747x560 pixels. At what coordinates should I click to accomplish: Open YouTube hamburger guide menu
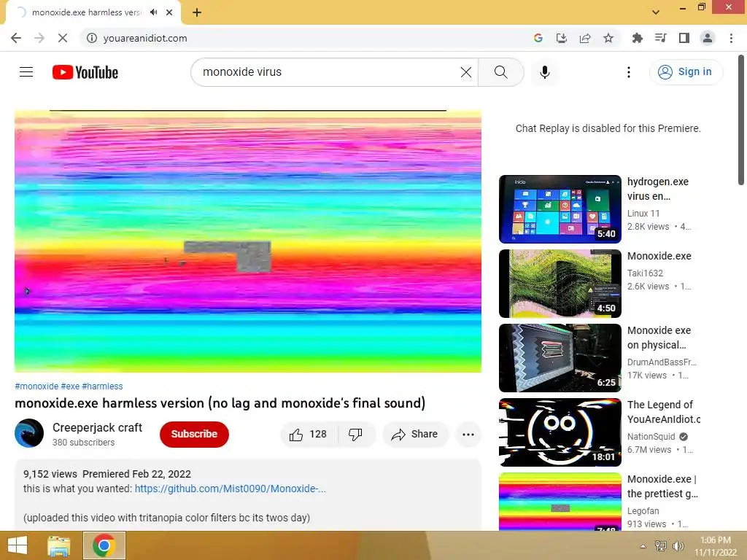26,72
